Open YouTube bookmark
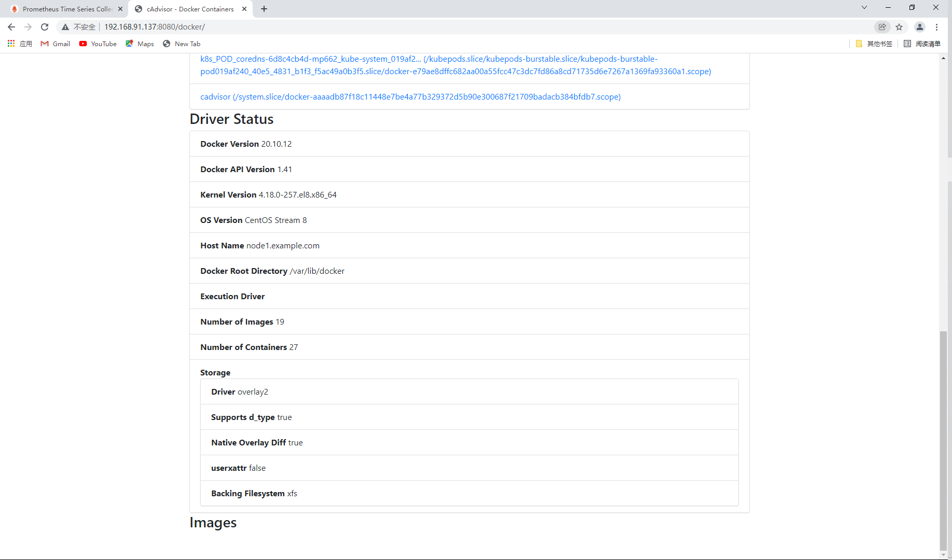Image resolution: width=952 pixels, height=560 pixels. [98, 44]
